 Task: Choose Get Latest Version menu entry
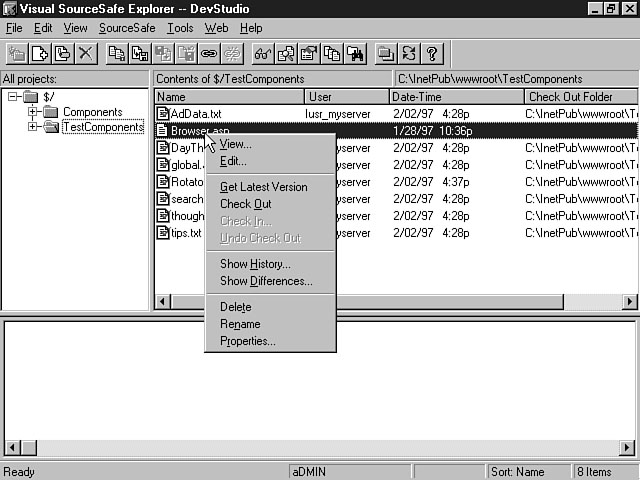pyautogui.click(x=263, y=187)
